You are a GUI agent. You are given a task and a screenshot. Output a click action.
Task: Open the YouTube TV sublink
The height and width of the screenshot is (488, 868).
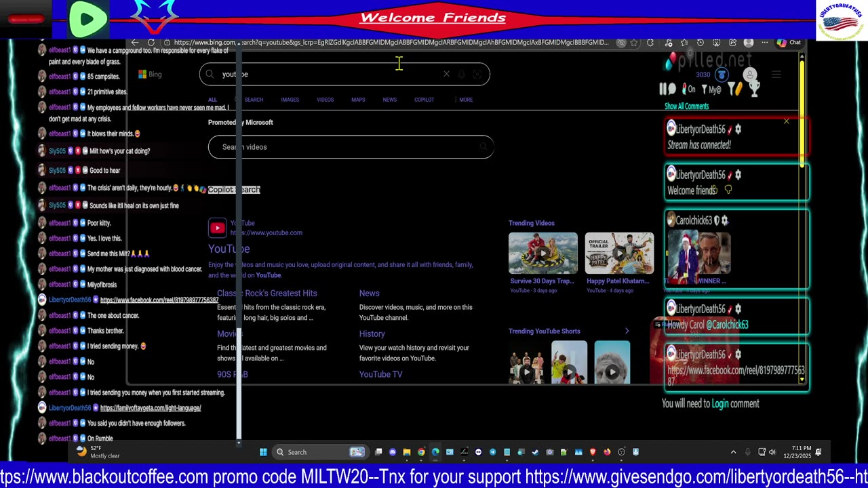click(x=380, y=374)
